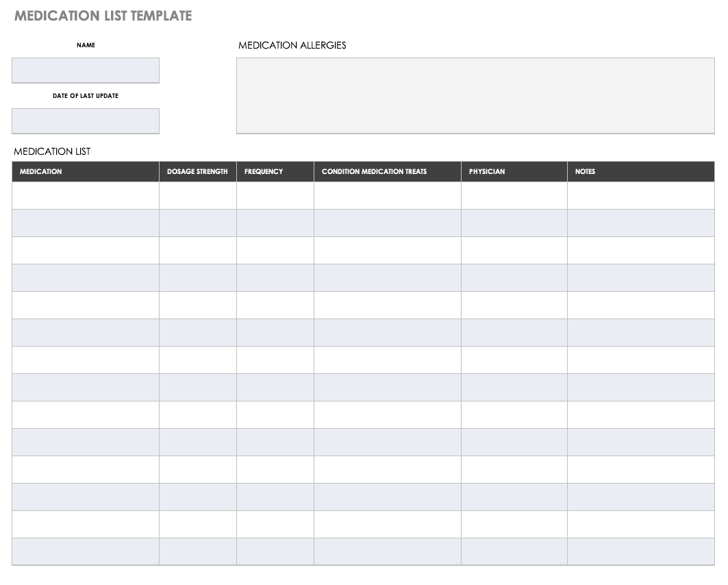Select the Dosage Strength column header

197,171
